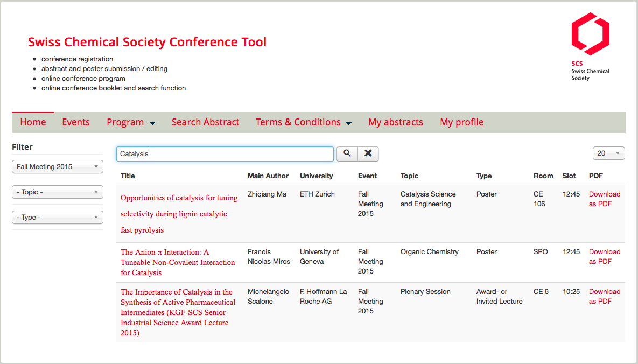638x364 pixels.
Task: Go to the Home tab
Action: [33, 122]
